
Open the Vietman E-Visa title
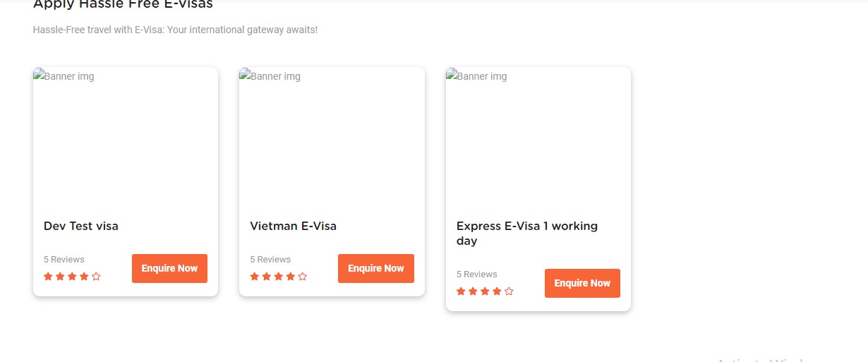click(293, 227)
